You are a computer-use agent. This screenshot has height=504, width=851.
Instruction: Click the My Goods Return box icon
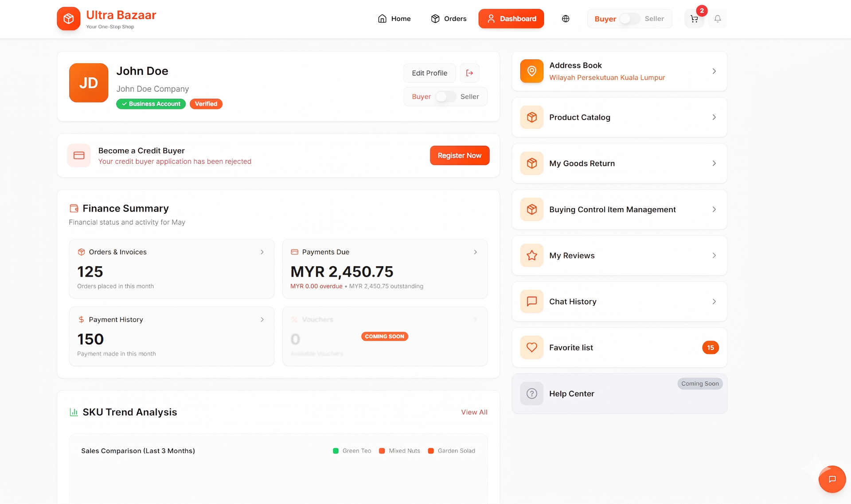tap(531, 163)
